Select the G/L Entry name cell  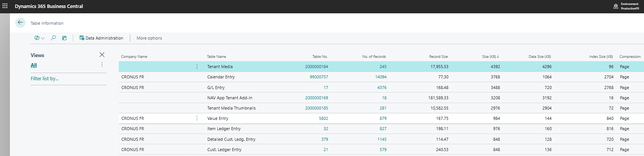click(x=216, y=88)
